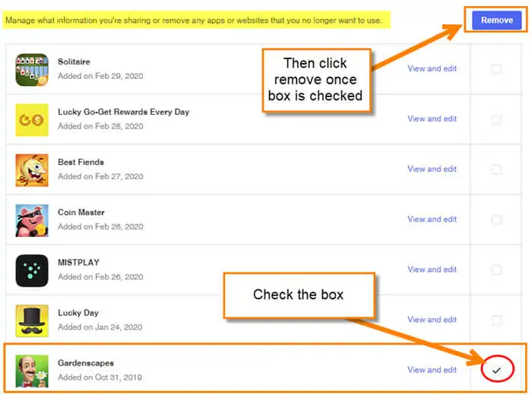Image resolution: width=532 pixels, height=395 pixels.
Task: Click the Lucky Go-Get Rewards app icon
Action: [x=32, y=120]
